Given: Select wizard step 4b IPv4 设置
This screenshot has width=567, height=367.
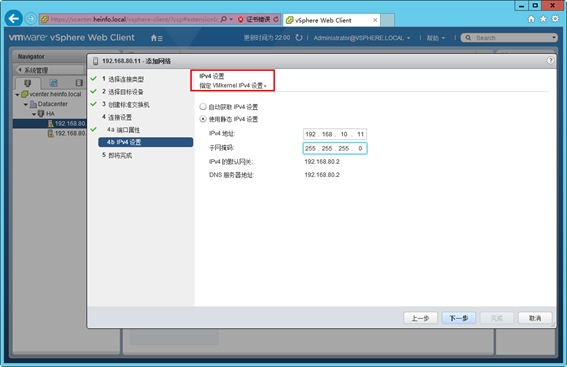Looking at the screenshot, I should 145,142.
